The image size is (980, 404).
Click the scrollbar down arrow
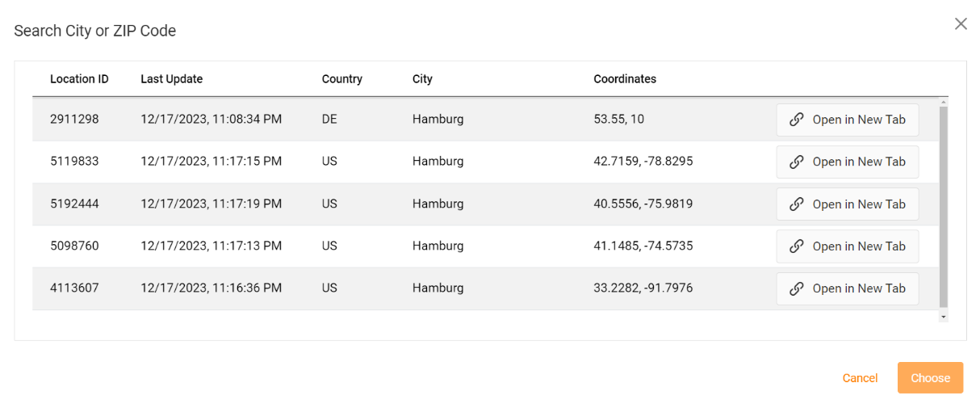pos(943,318)
